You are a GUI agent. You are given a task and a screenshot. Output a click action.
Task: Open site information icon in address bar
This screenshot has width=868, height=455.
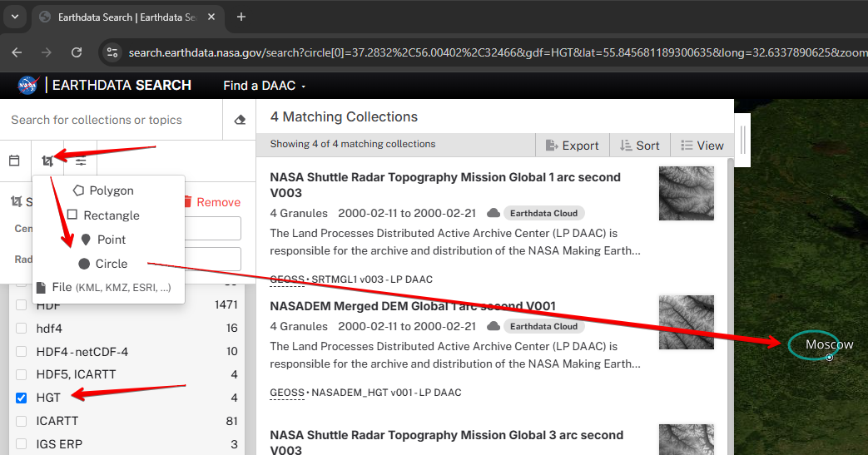click(112, 52)
